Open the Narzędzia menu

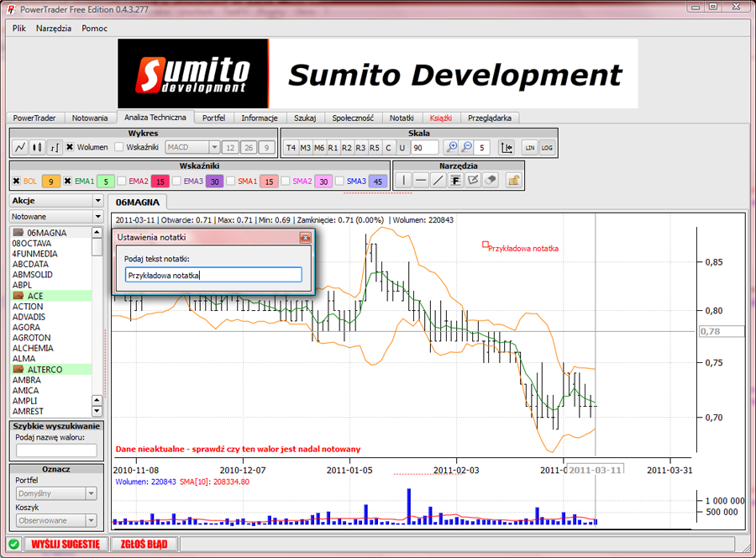pyautogui.click(x=54, y=28)
